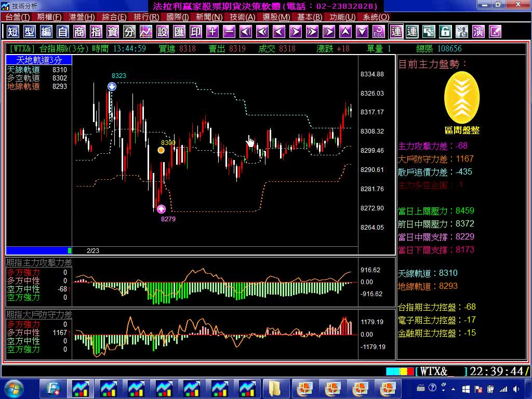Click the minus zoom-out toolbar button
This screenshot has width=532, height=399.
click(x=229, y=32)
